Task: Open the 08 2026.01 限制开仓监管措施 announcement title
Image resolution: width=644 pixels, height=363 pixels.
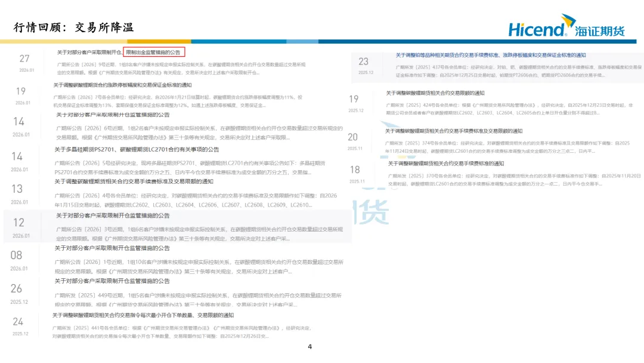Action: [112, 248]
